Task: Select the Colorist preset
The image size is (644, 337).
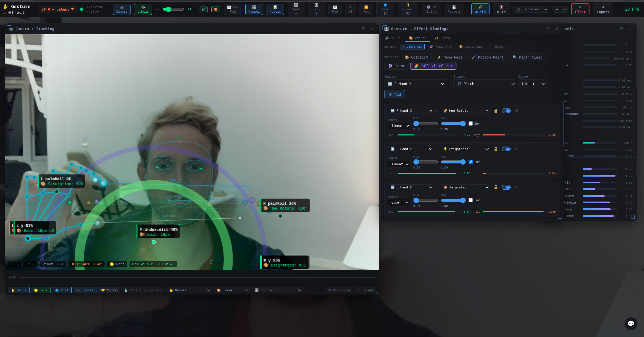Action: coord(416,57)
